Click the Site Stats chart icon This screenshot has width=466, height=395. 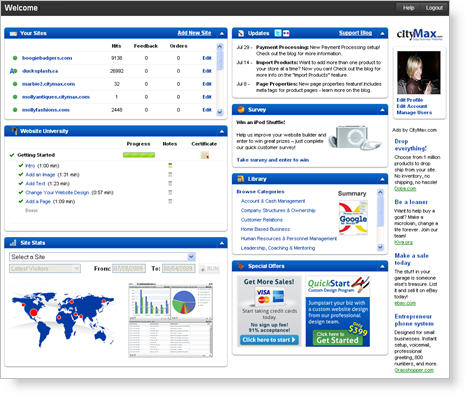13,243
